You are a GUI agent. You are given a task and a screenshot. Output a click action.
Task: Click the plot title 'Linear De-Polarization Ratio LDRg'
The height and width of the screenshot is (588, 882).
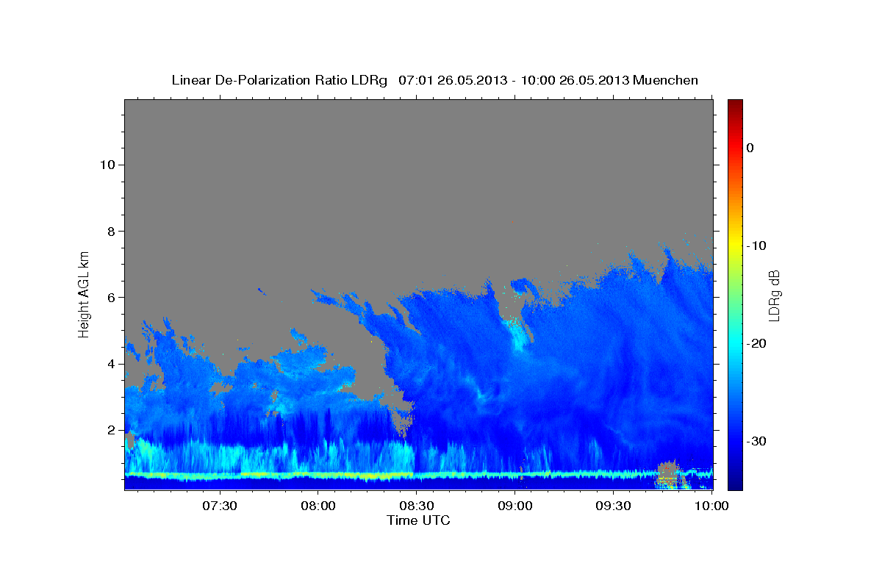click(x=279, y=80)
